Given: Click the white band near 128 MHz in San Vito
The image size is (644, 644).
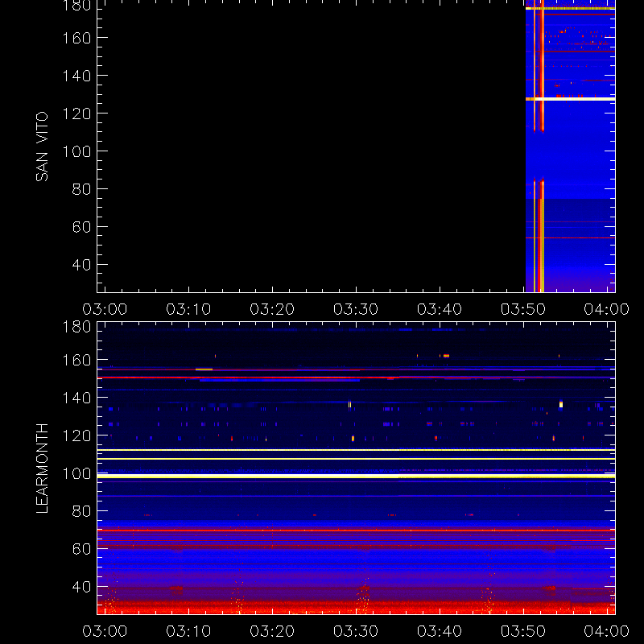Looking at the screenshot, I should pyautogui.click(x=570, y=99).
